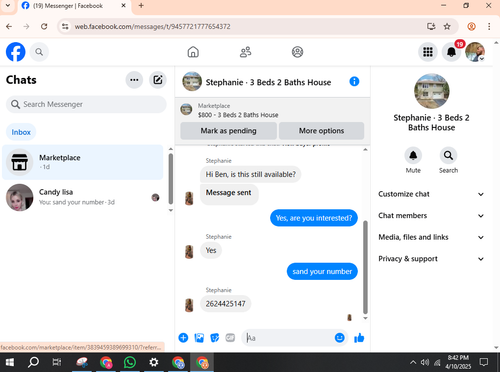
Task: Click the chat list scrollbar
Action: [171, 179]
